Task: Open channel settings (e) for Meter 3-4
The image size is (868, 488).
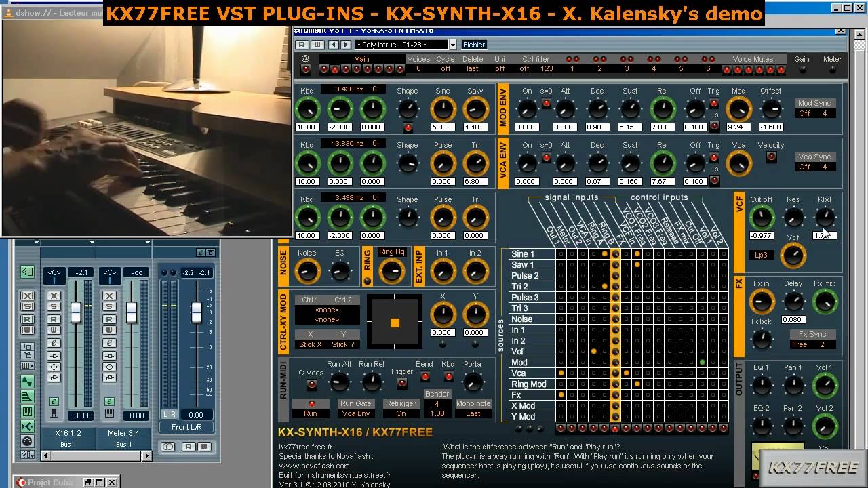Action: [x=110, y=343]
